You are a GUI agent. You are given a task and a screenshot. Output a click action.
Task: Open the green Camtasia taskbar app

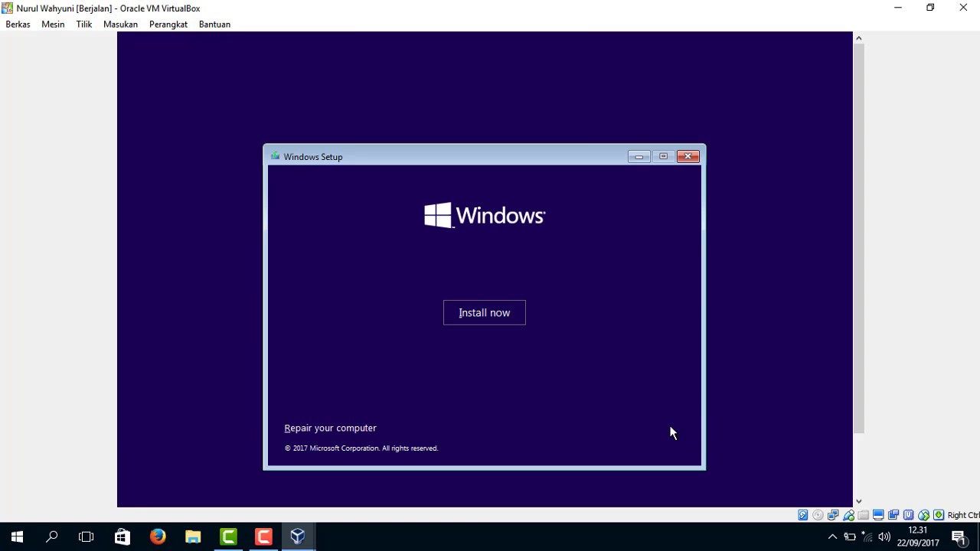[228, 536]
